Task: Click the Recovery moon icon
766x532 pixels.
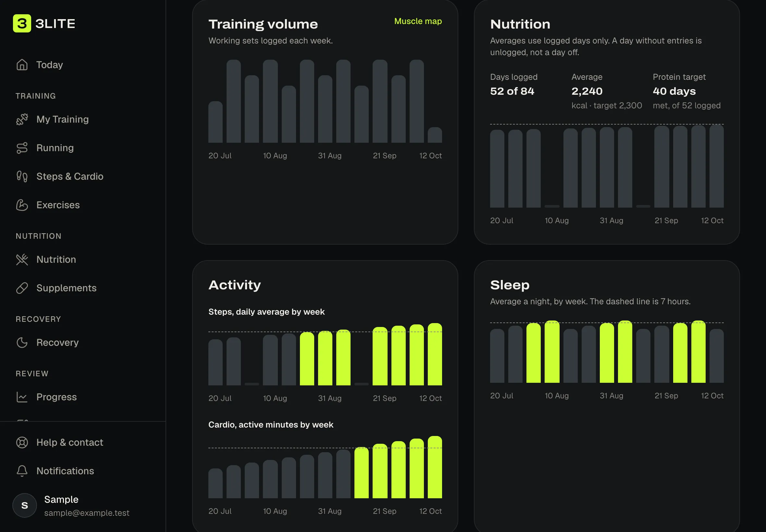Action: [x=22, y=343]
